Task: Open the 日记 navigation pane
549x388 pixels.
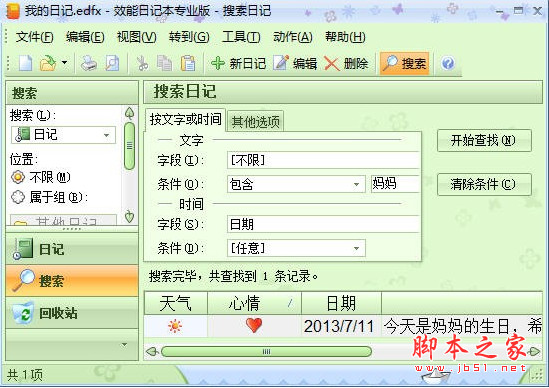Action: pyautogui.click(x=72, y=249)
